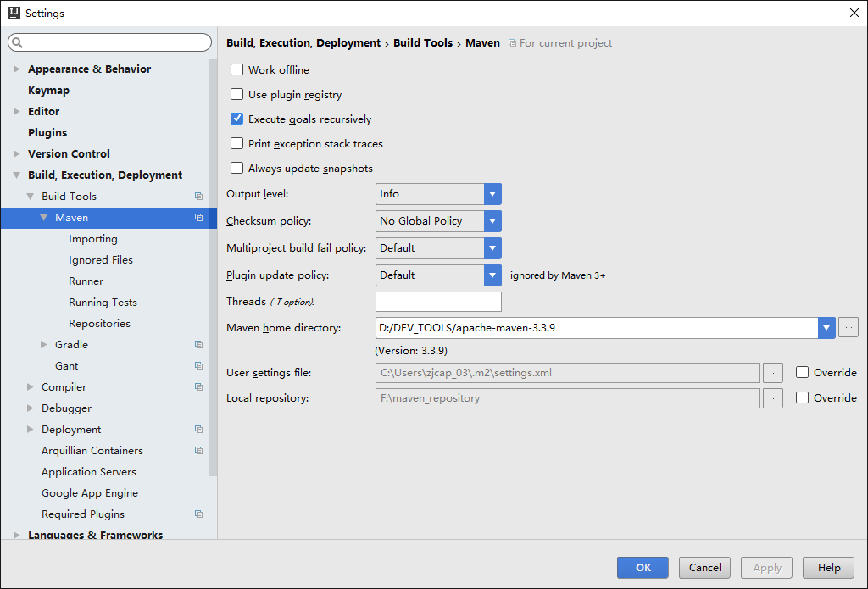Enable the Work offline checkbox

(237, 69)
